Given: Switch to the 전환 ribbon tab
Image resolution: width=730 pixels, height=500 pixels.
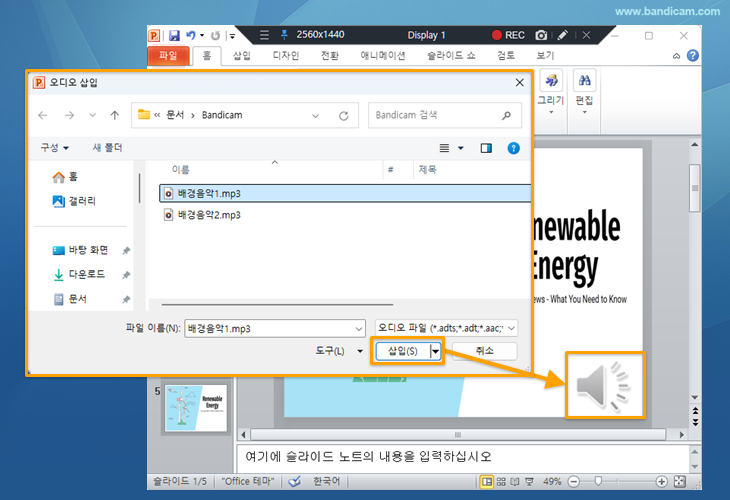Looking at the screenshot, I should [x=330, y=55].
